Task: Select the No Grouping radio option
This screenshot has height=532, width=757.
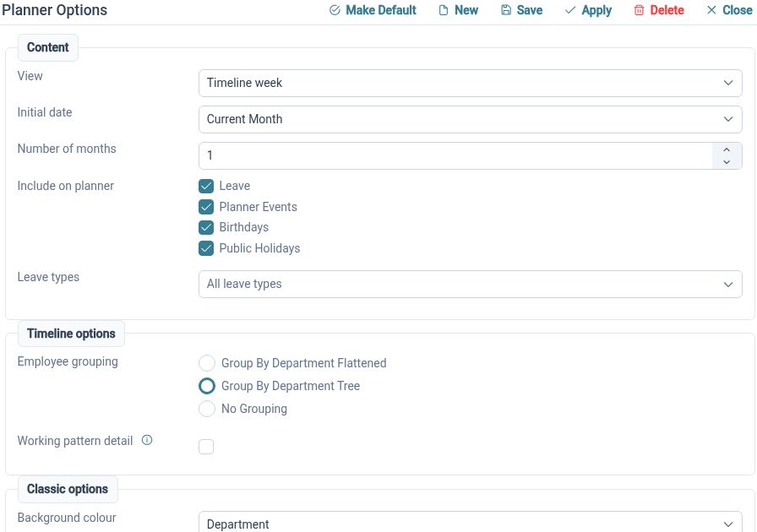Action: pyautogui.click(x=207, y=409)
